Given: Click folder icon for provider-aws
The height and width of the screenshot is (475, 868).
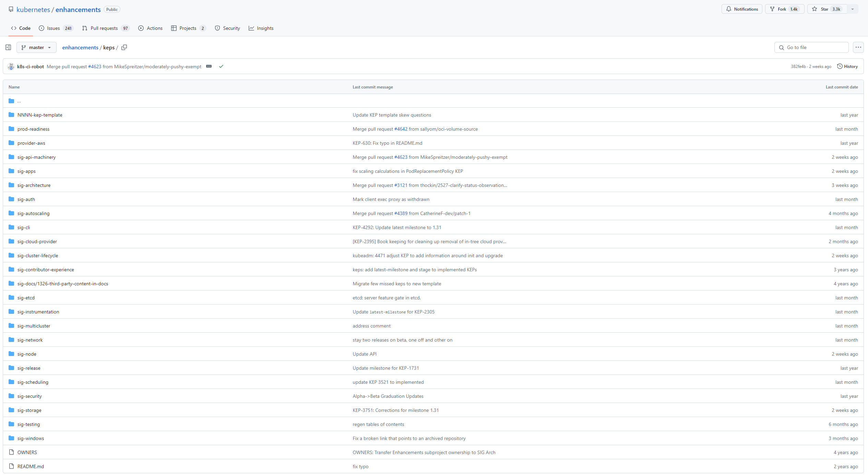Looking at the screenshot, I should [11, 143].
